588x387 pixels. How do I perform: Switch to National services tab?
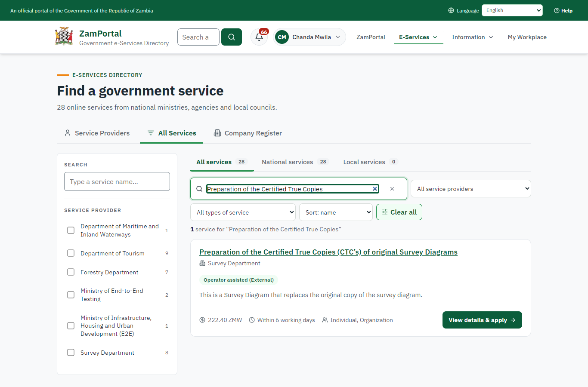tap(295, 162)
